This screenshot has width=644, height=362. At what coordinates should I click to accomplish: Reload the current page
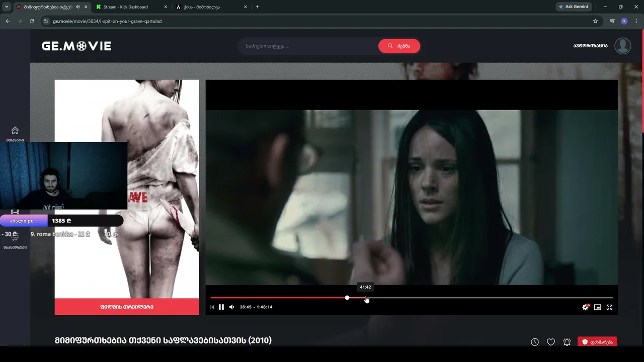tap(32, 21)
